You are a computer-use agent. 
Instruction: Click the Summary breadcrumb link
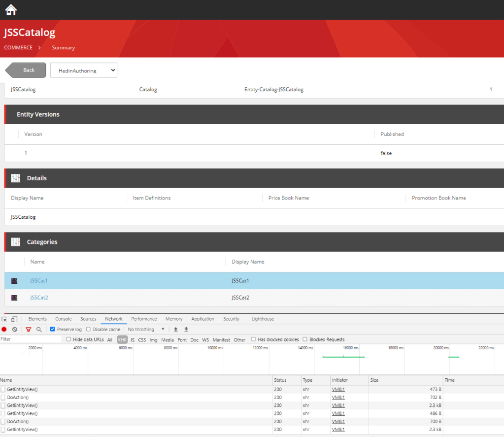[x=63, y=48]
